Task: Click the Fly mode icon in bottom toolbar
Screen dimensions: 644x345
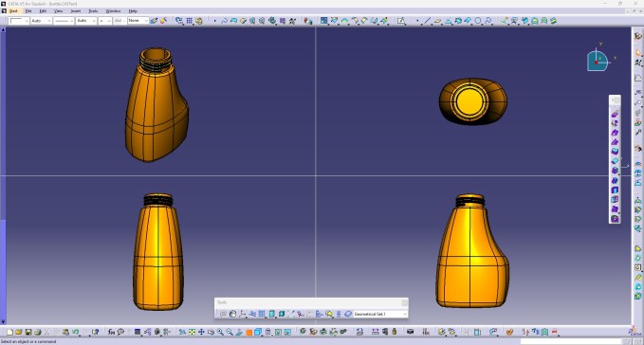Action: tap(182, 332)
